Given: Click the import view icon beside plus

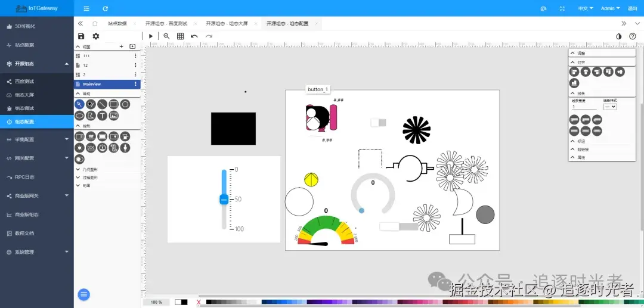Looking at the screenshot, I should [132, 46].
